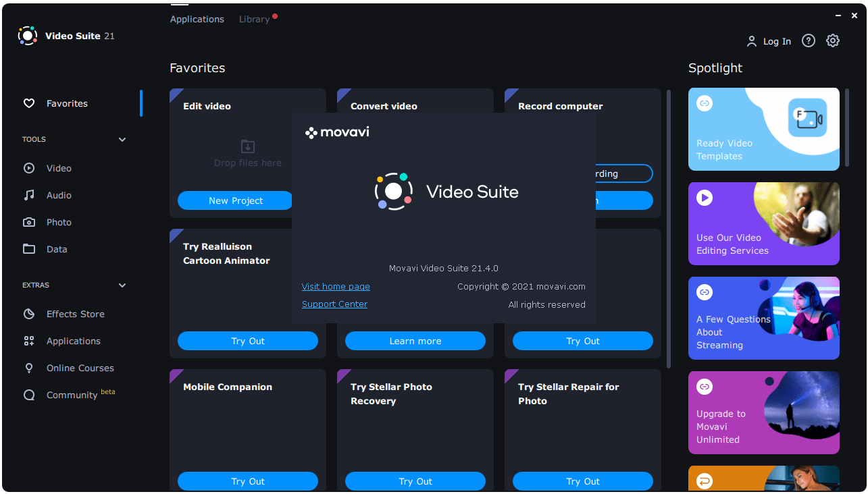Click the movavi logo in the About dialog
Image resolution: width=868 pixels, height=494 pixels.
coord(337,132)
